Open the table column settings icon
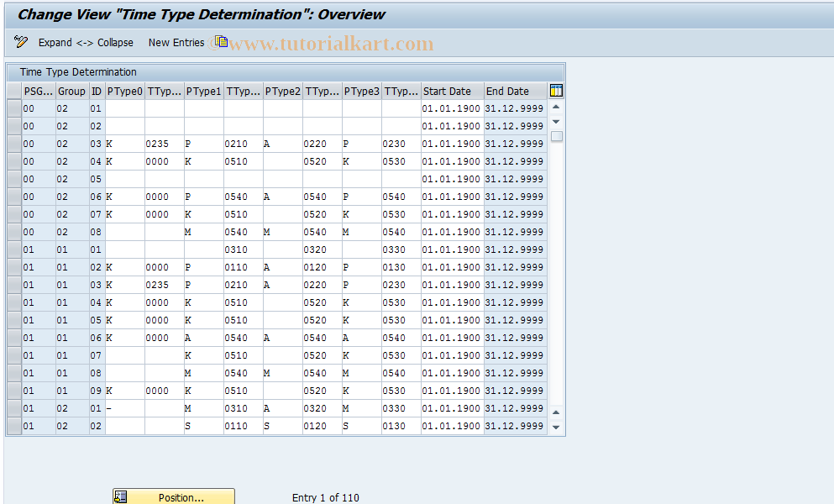Screen dimensions: 834x504 click(x=556, y=91)
